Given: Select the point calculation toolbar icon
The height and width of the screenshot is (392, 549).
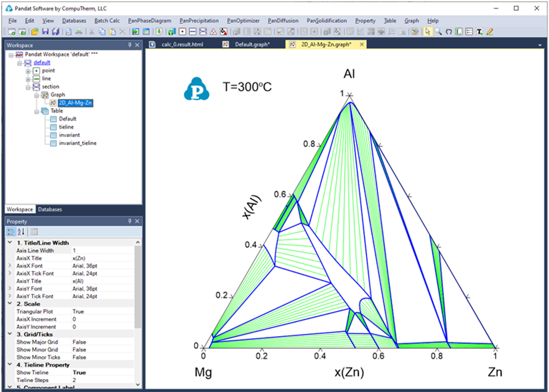Looking at the screenshot, I should click(183, 32).
